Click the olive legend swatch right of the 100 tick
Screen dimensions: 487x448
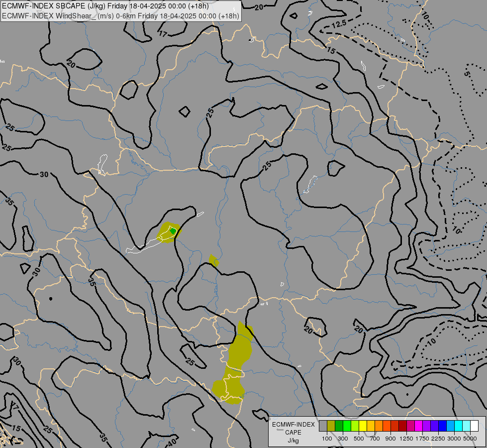pos(331,426)
